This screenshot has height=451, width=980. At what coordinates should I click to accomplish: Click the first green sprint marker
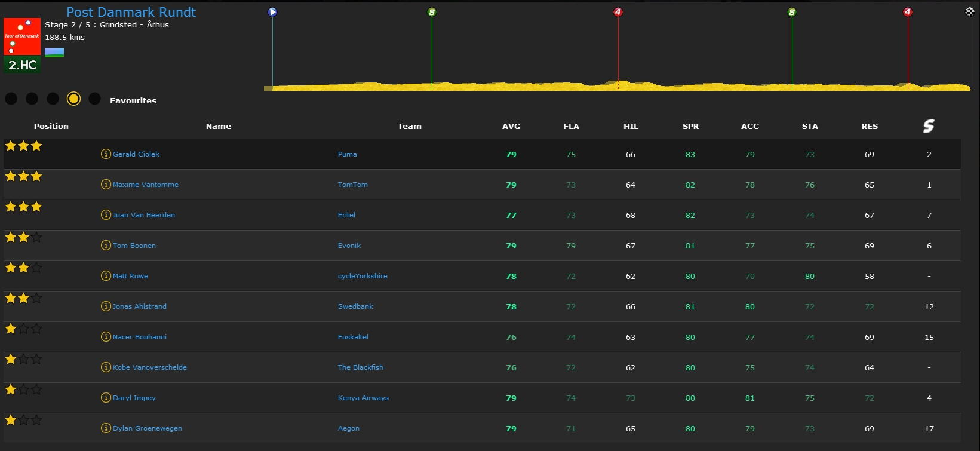432,12
